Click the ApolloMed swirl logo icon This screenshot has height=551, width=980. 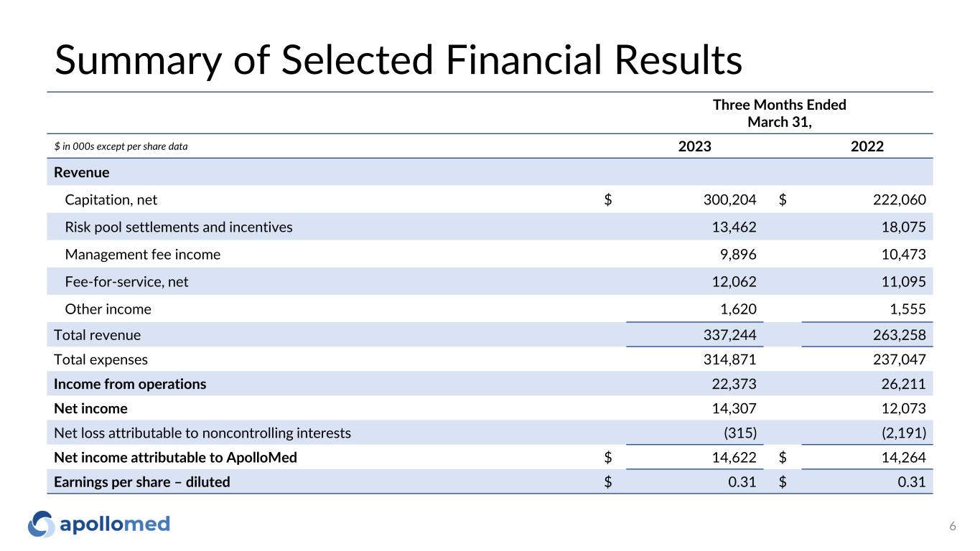tap(41, 524)
